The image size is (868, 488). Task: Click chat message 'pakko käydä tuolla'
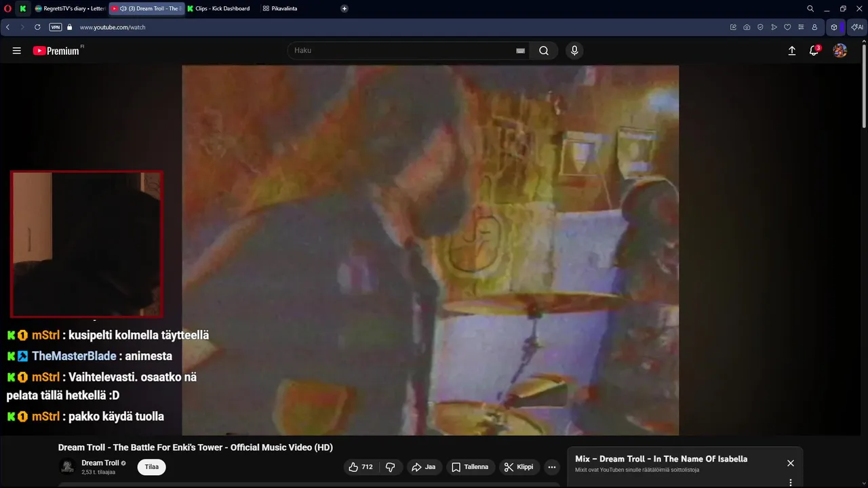[116, 416]
